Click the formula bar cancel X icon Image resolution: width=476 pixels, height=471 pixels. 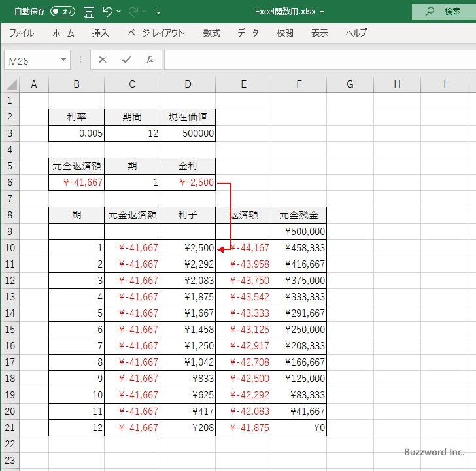tap(103, 60)
